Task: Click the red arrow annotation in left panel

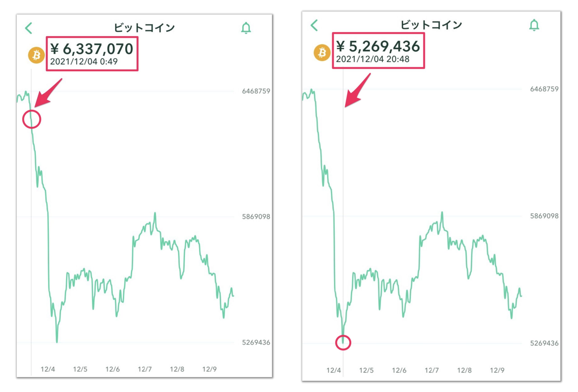Action: pos(48,93)
